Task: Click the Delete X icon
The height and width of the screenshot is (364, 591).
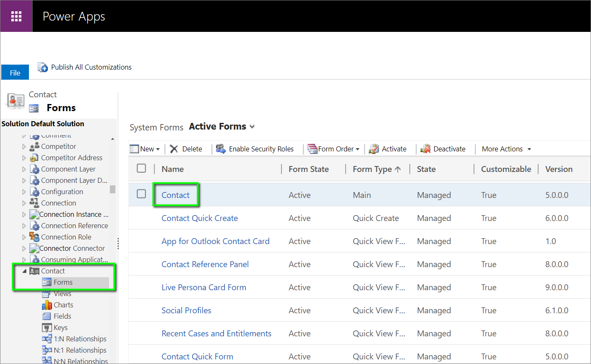Action: (x=174, y=149)
